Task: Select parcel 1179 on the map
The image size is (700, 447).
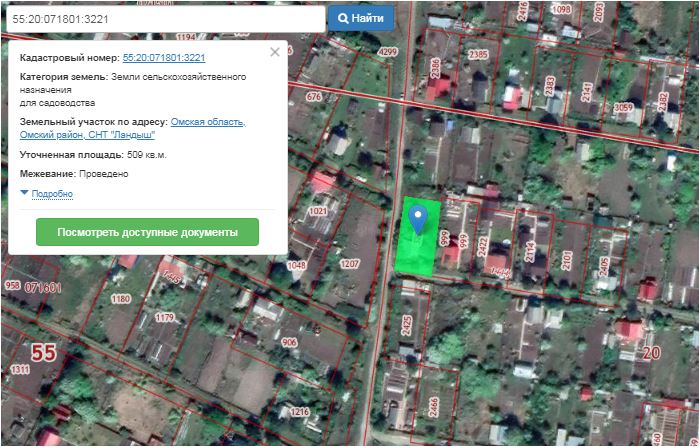Action: (x=164, y=318)
